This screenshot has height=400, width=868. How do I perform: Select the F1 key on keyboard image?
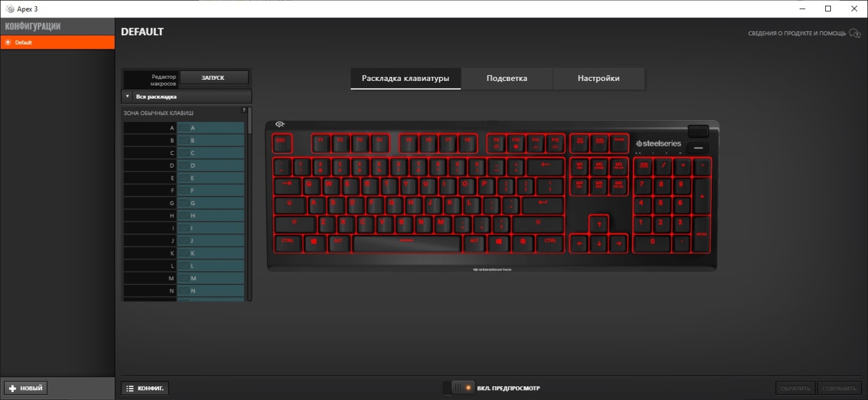pos(321,142)
